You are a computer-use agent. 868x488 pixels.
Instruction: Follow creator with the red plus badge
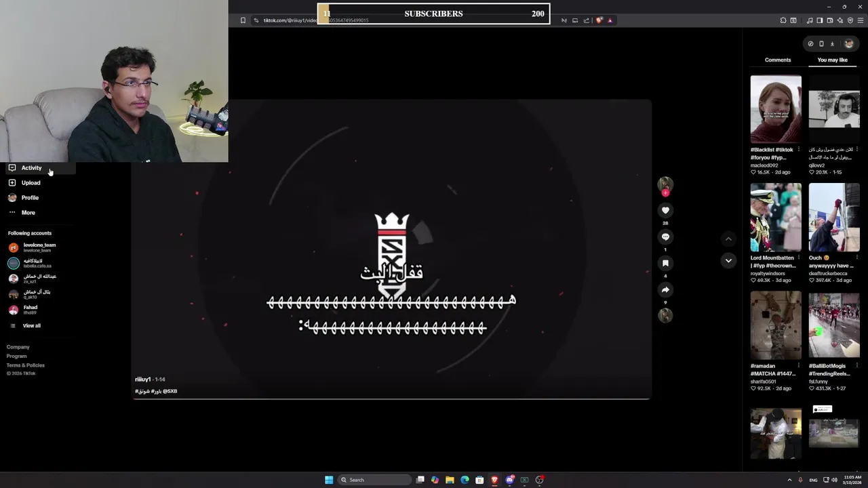pyautogui.click(x=665, y=193)
